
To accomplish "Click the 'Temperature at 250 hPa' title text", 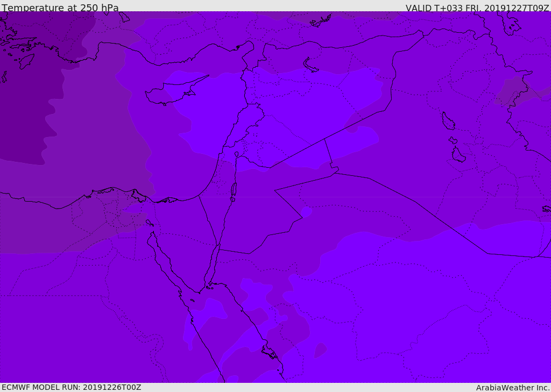I will point(60,8).
